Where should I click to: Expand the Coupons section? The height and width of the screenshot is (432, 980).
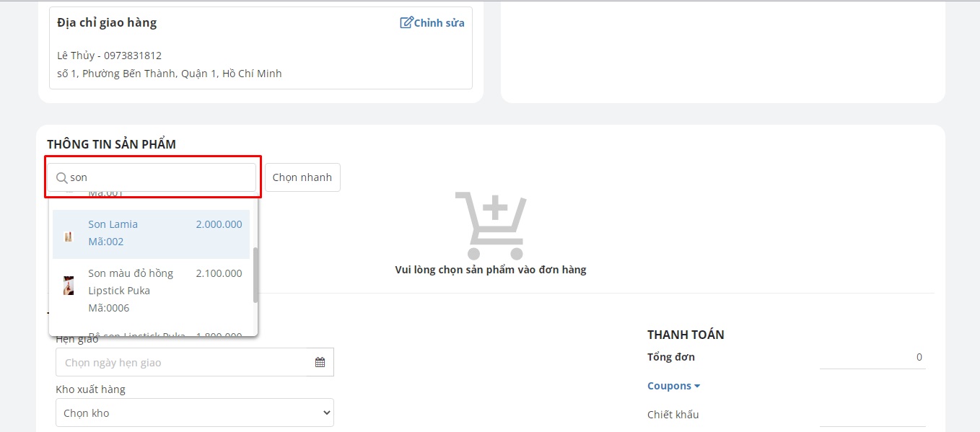(673, 386)
